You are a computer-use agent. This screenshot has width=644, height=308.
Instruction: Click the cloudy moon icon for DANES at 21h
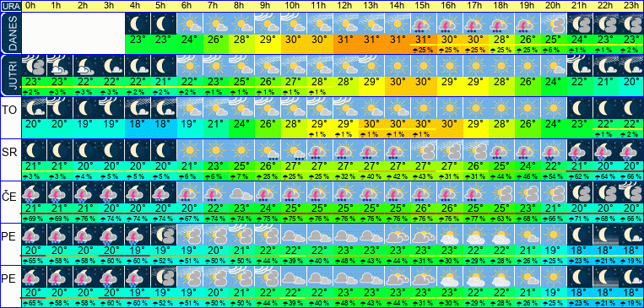coord(580,24)
